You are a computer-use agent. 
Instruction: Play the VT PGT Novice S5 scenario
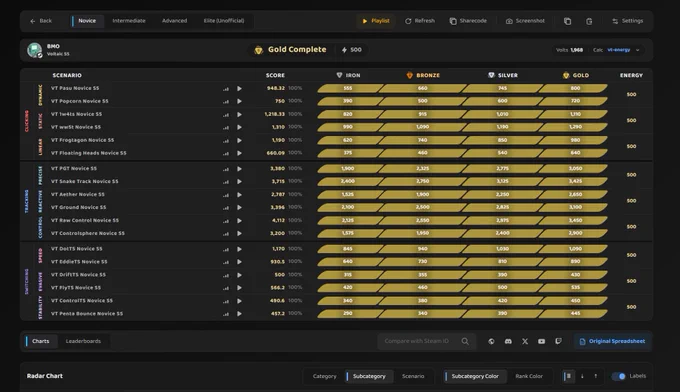click(x=239, y=169)
